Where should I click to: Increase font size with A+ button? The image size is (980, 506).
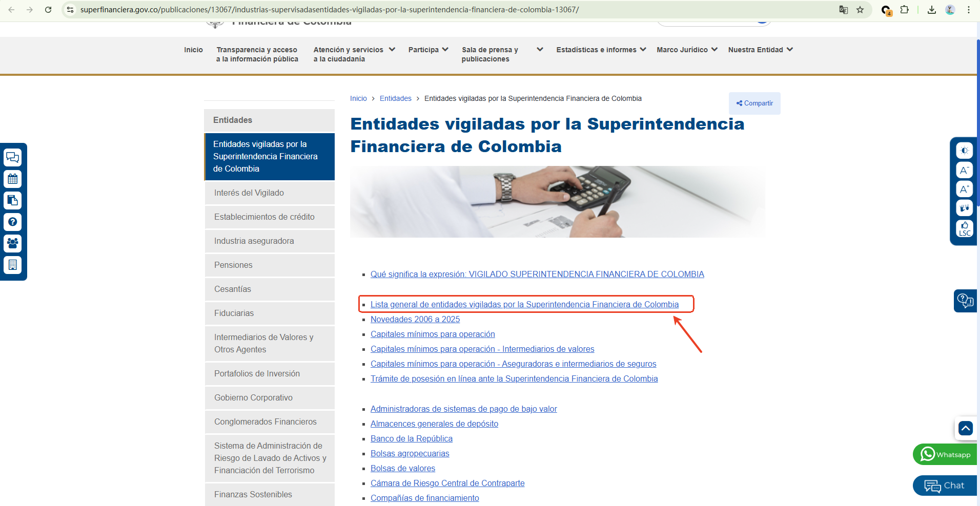pos(964,189)
